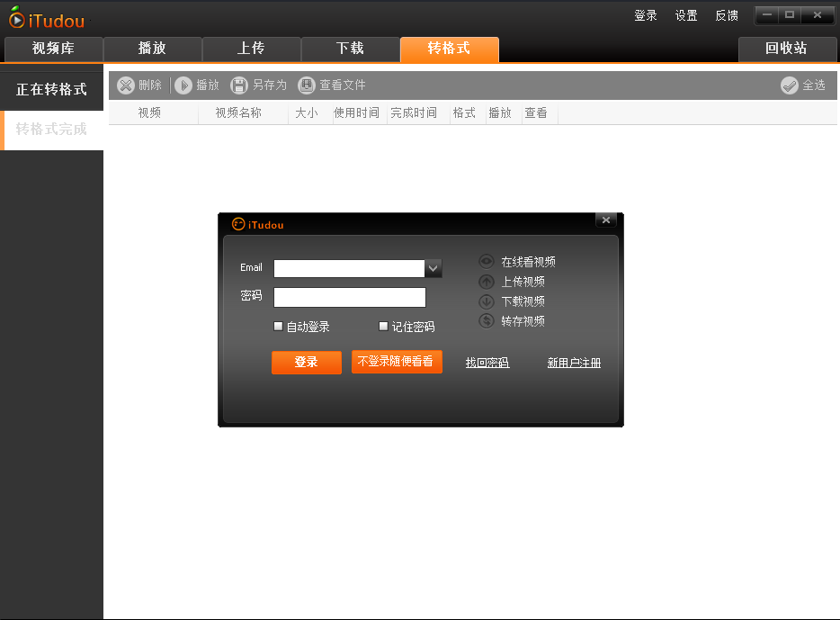Go to the upload (上传) tab
The height and width of the screenshot is (620, 840).
tap(251, 49)
